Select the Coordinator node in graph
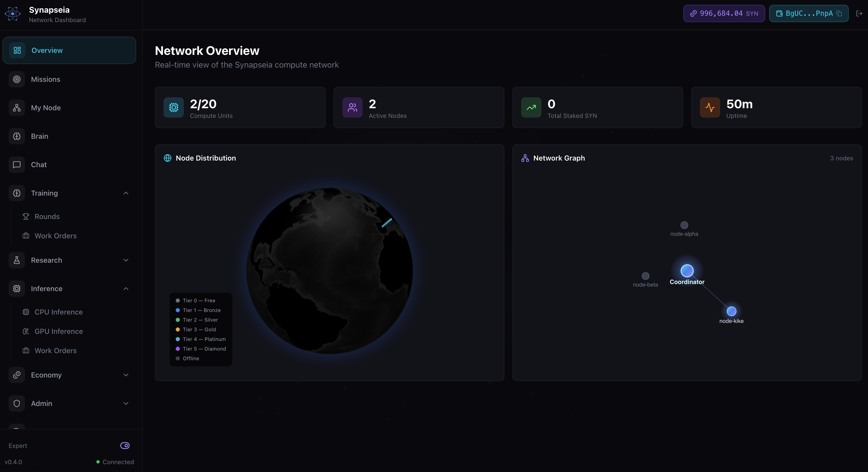The height and width of the screenshot is (472, 868). coord(687,271)
